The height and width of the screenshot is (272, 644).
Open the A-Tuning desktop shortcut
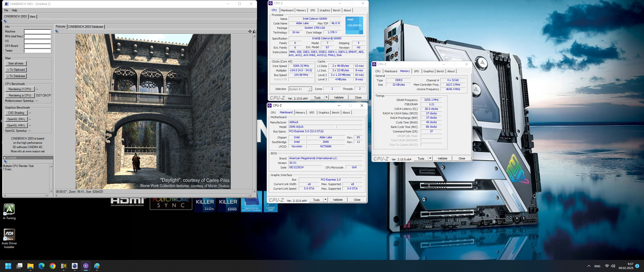point(9,212)
